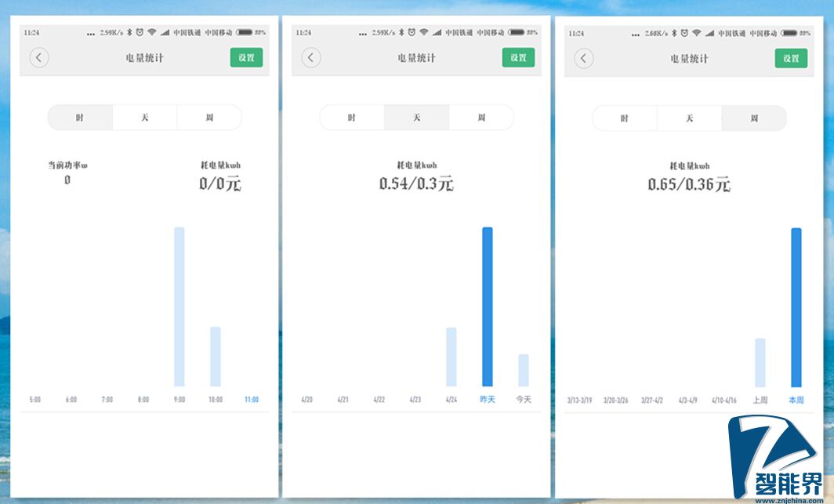Tap the back arrow on the right phone screen
The height and width of the screenshot is (504, 834).
[x=584, y=59]
